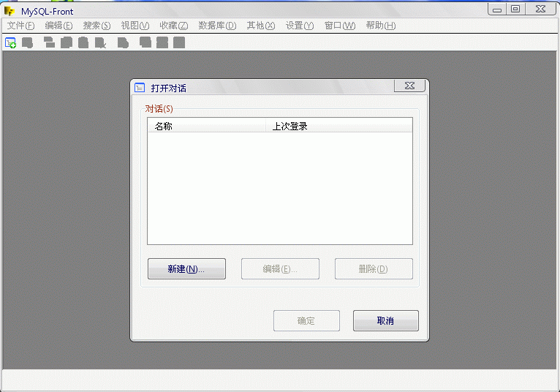Viewport: 560px width, 392px height.
Task: Open the 窗口(W) menu
Action: coord(340,26)
